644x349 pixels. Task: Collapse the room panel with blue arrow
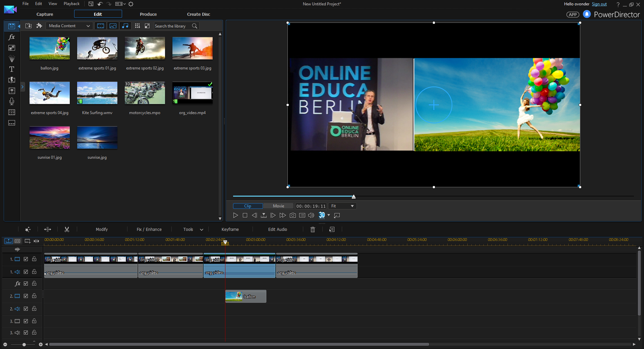[19, 26]
